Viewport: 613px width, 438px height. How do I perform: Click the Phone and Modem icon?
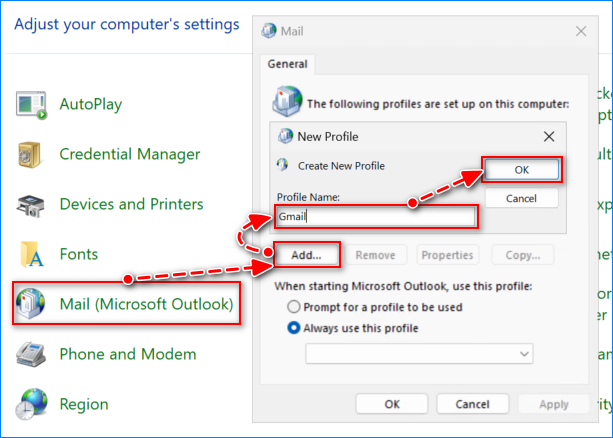pyautogui.click(x=31, y=354)
